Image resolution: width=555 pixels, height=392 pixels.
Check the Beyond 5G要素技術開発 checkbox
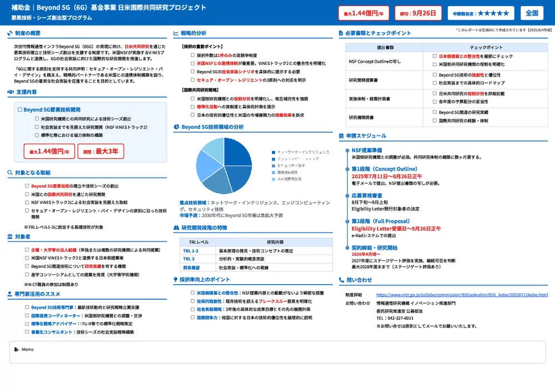click(20, 110)
